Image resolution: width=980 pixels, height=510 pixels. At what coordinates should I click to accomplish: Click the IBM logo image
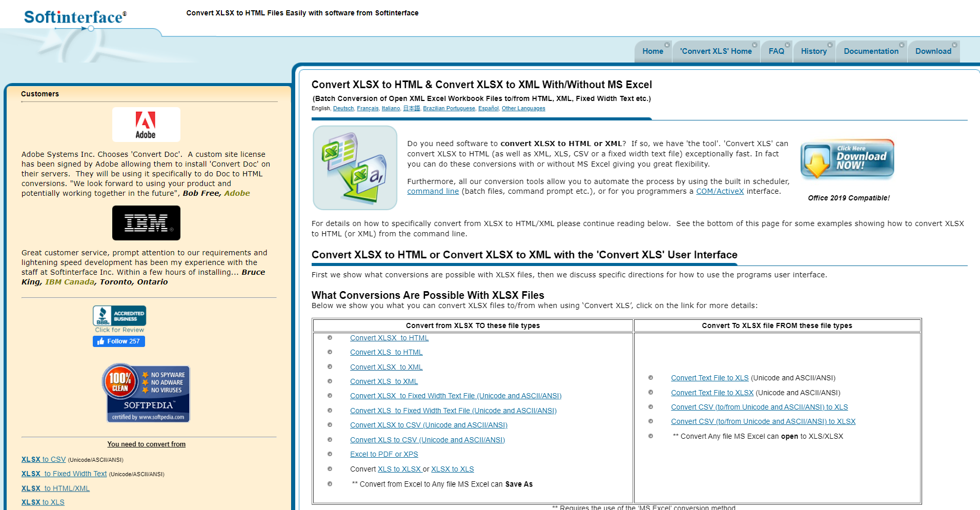146,223
